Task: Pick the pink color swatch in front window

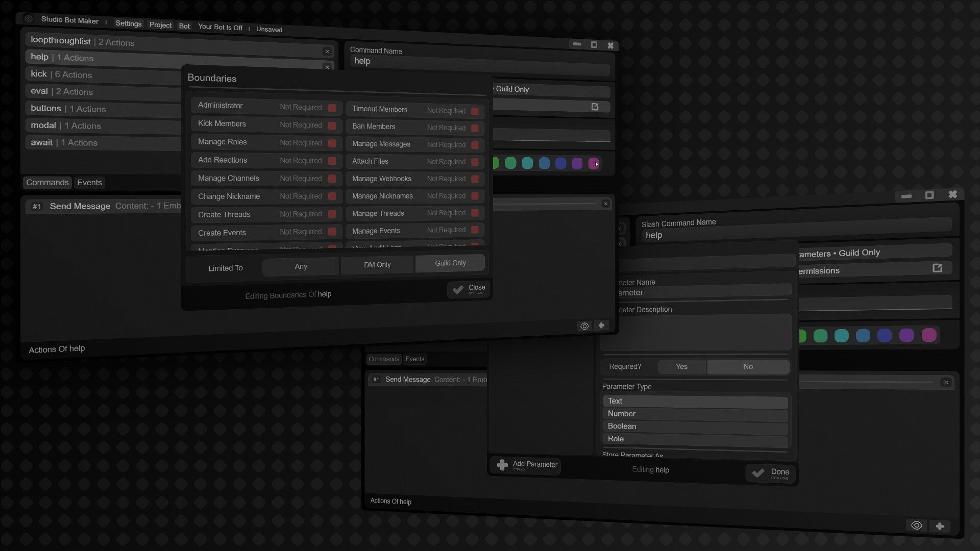Action: (594, 163)
